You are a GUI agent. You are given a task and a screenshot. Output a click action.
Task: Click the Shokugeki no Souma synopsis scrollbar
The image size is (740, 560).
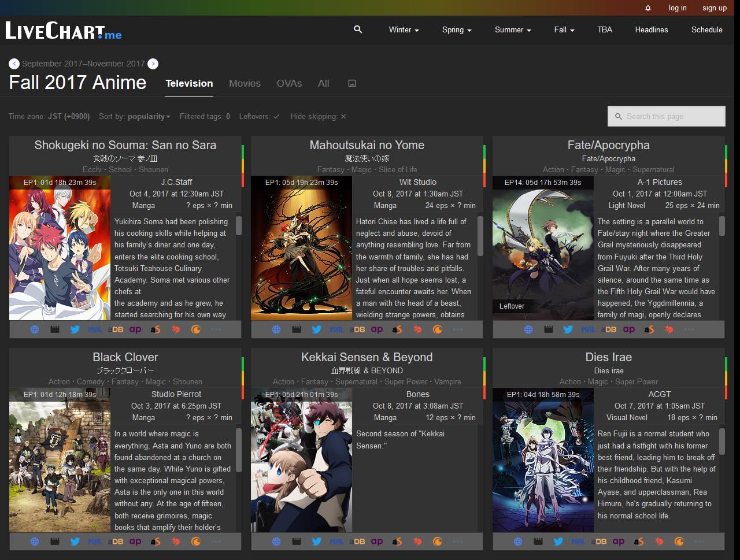[238, 225]
